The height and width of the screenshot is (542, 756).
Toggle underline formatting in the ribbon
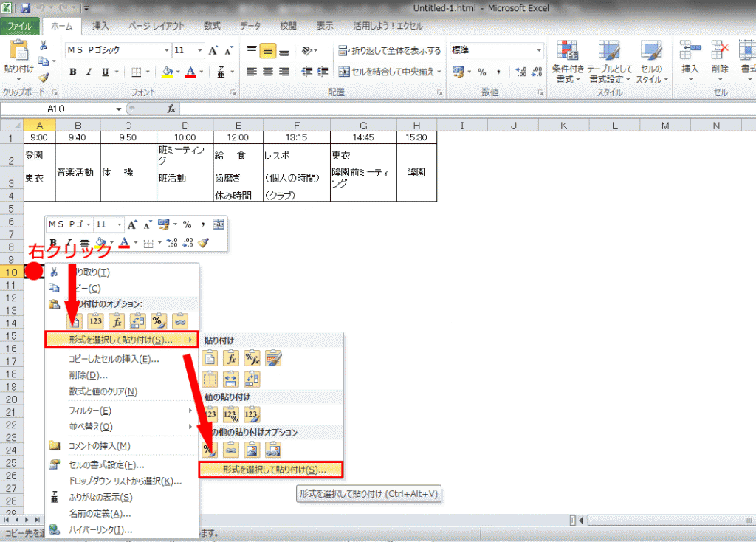click(x=106, y=72)
